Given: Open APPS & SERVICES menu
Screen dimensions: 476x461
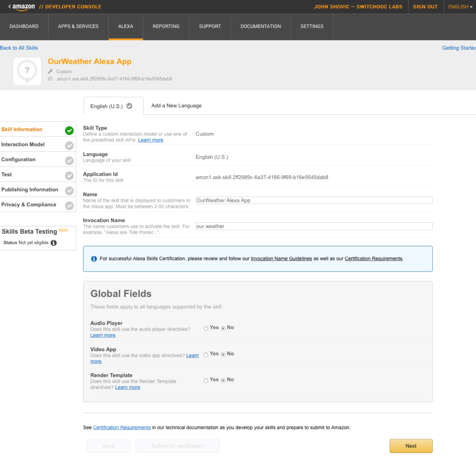Looking at the screenshot, I should (78, 27).
